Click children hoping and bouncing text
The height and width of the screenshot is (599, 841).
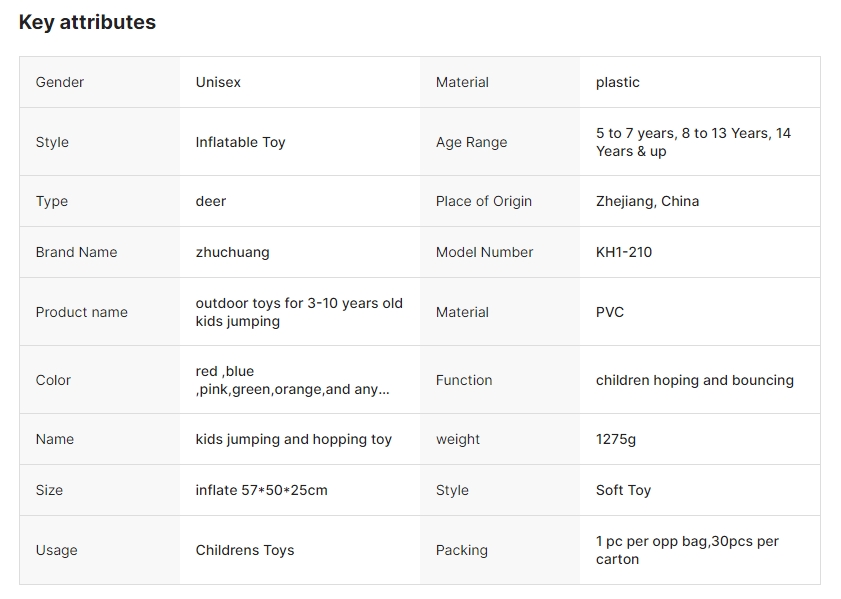pos(694,380)
